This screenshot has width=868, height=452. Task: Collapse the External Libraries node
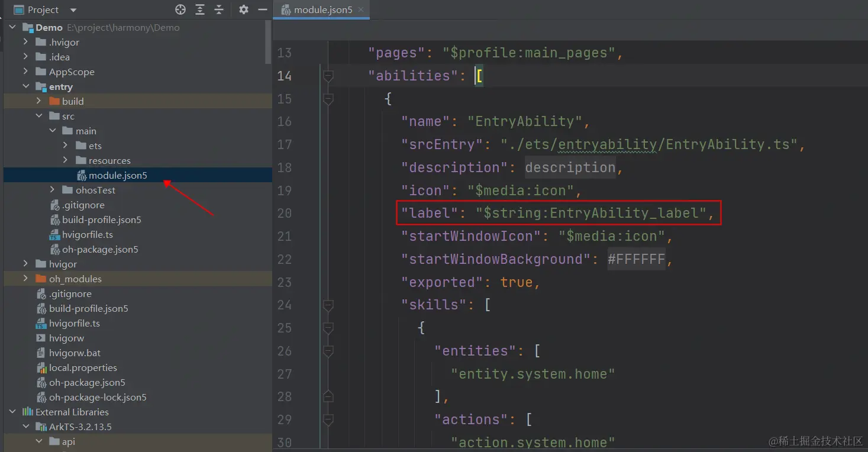pyautogui.click(x=12, y=412)
